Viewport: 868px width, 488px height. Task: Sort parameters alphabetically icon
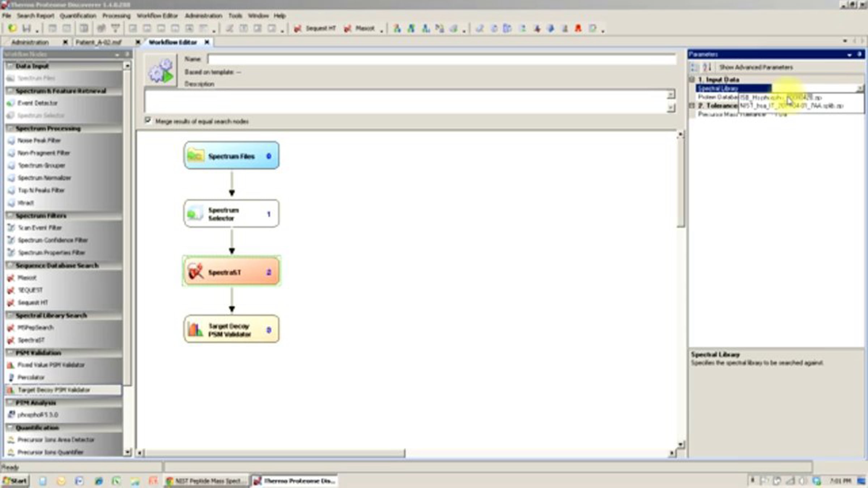(x=707, y=67)
